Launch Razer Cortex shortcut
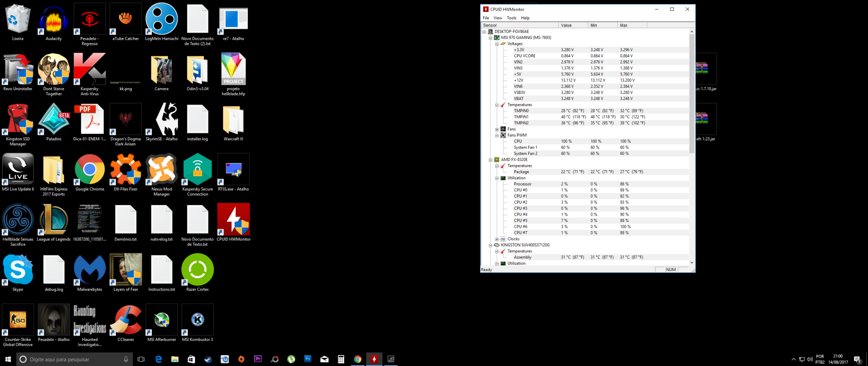This screenshot has height=366, width=868. pos(198,273)
